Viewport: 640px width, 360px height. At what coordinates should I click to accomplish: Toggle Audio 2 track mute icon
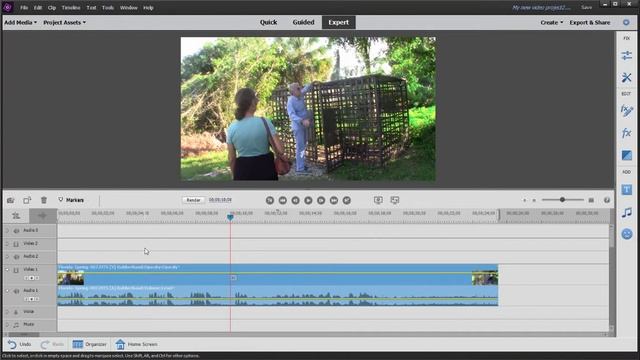point(16,257)
